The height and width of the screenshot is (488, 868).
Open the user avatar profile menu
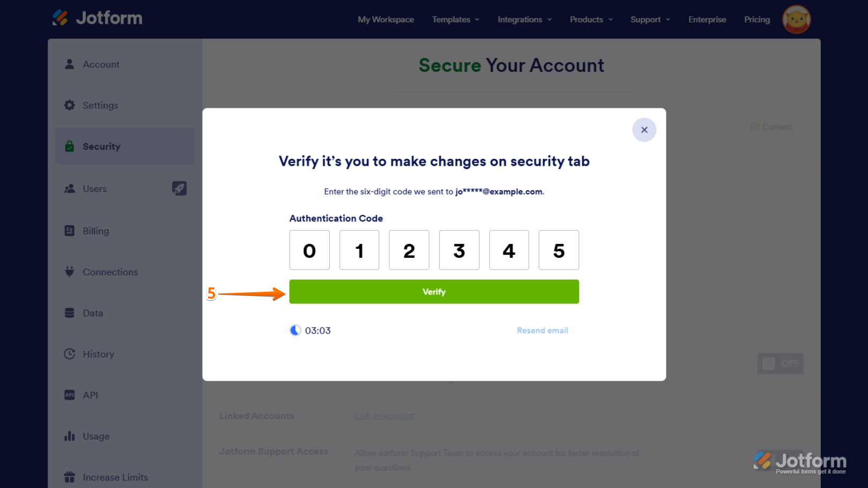click(x=796, y=19)
